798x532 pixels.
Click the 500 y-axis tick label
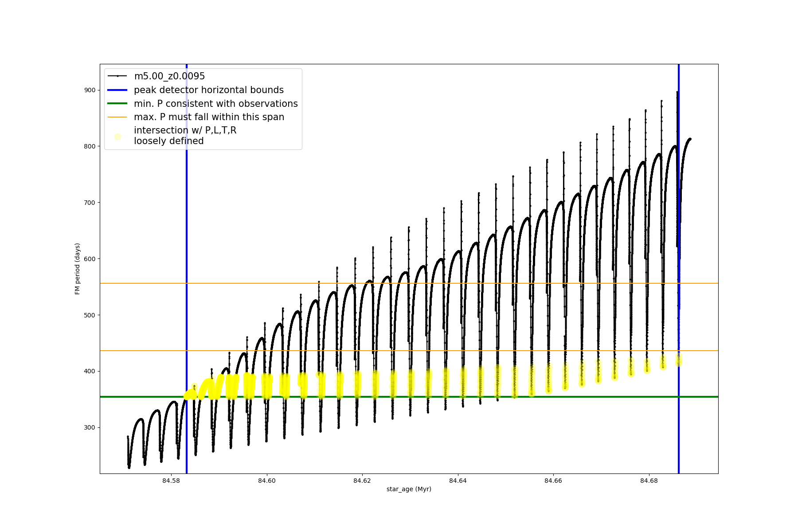[90, 315]
